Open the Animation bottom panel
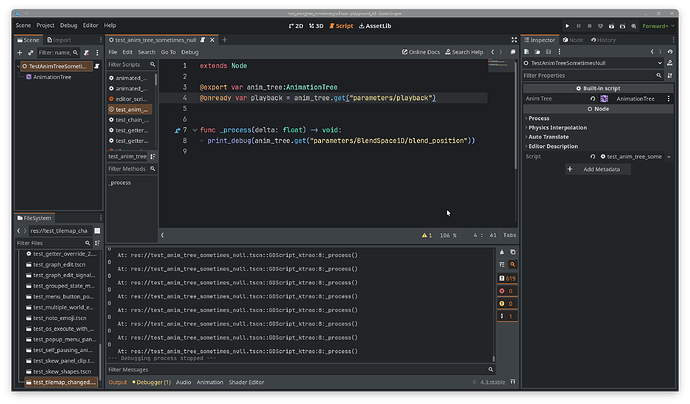Viewport: 690px width, 404px height. 210,382
